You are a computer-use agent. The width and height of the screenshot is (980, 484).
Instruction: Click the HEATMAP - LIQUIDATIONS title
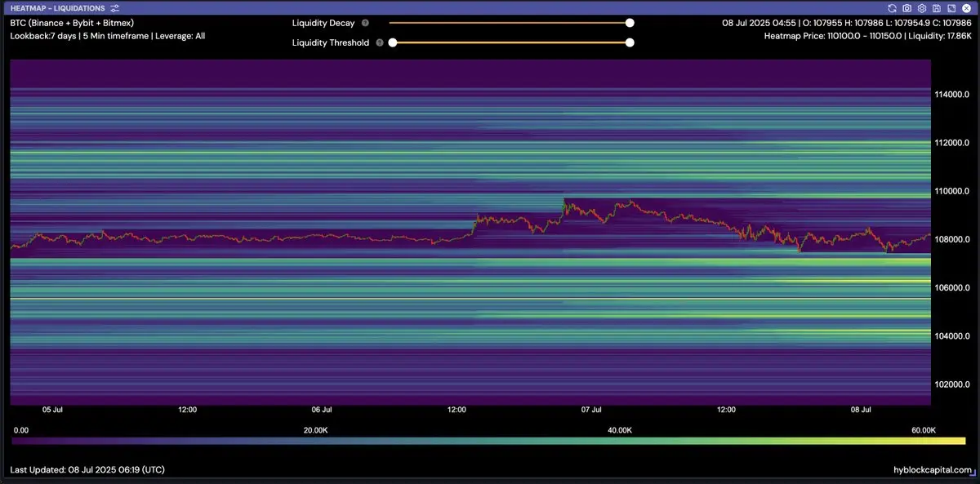point(57,8)
